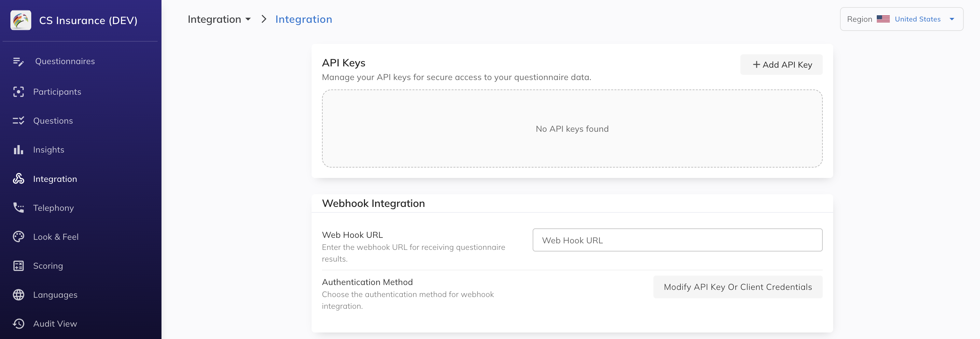Click the Look & Feel palette icon
980x339 pixels.
(x=18, y=237)
